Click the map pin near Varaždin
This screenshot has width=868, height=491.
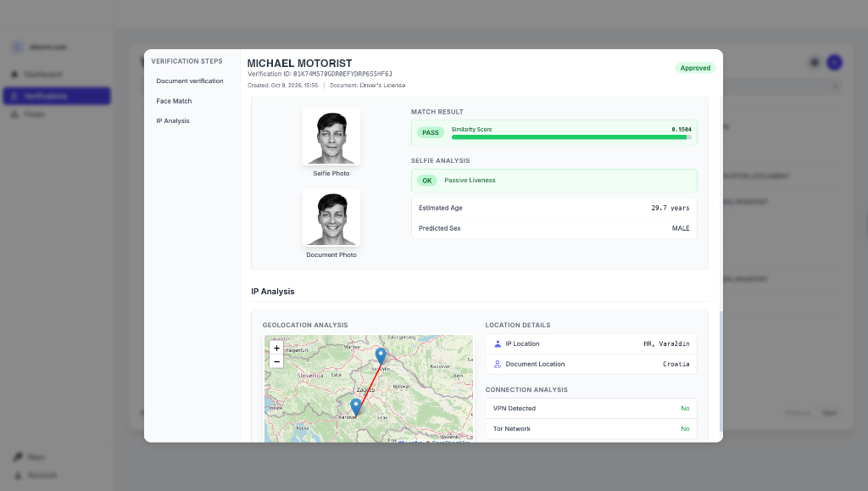pos(381,356)
